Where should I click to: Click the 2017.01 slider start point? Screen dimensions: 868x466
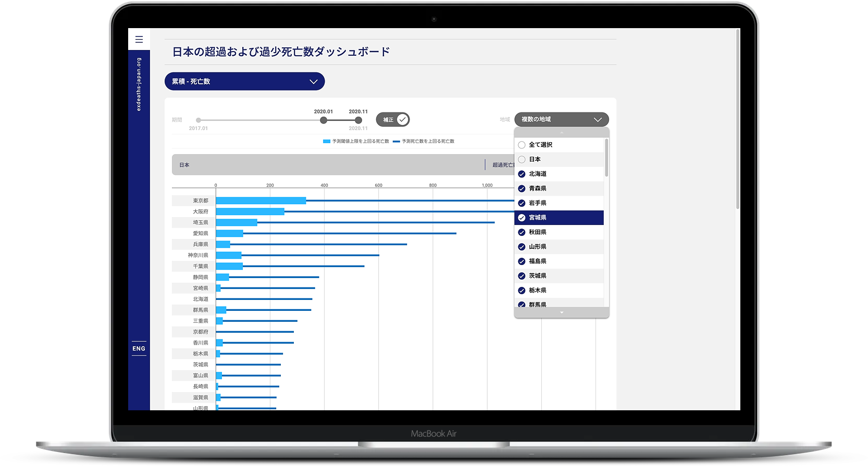click(x=199, y=120)
